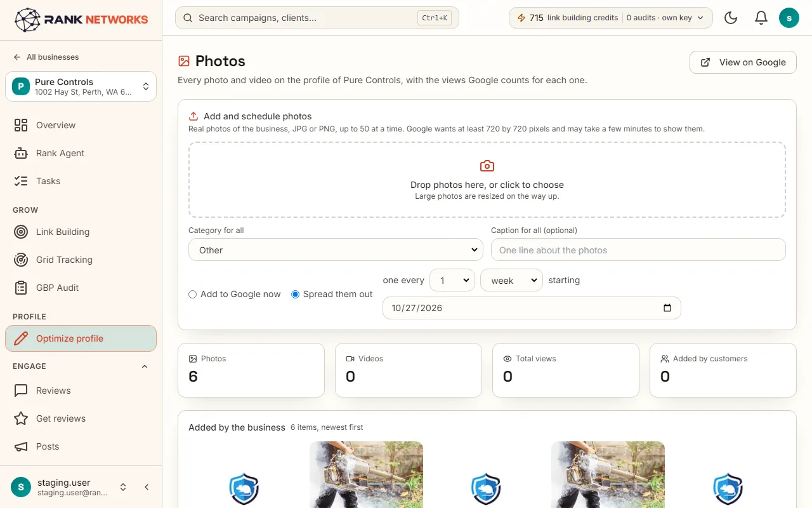Collapse the sidebar with arrow icon
This screenshot has height=508, width=812.
[x=147, y=487]
